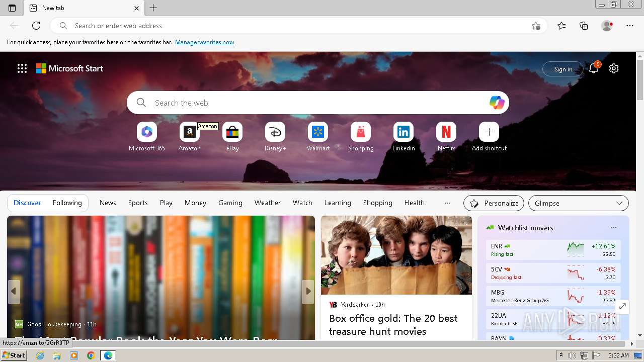The height and width of the screenshot is (362, 644).
Task: Open the News category
Action: point(108,203)
